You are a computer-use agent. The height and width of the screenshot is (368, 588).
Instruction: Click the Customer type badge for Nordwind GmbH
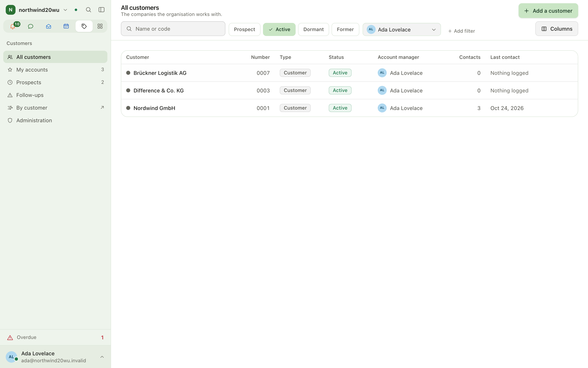click(295, 108)
